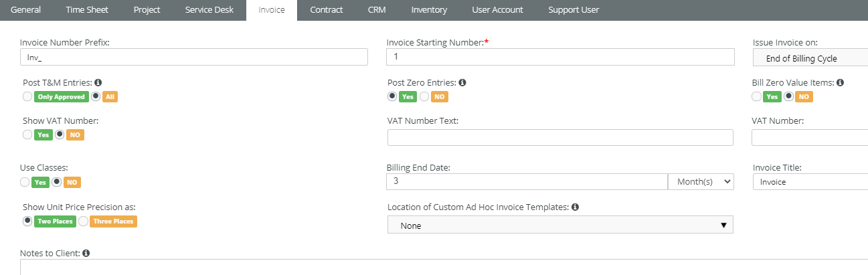868x275 pixels.
Task: Open the Month(s) billing period dropdown
Action: click(x=700, y=182)
